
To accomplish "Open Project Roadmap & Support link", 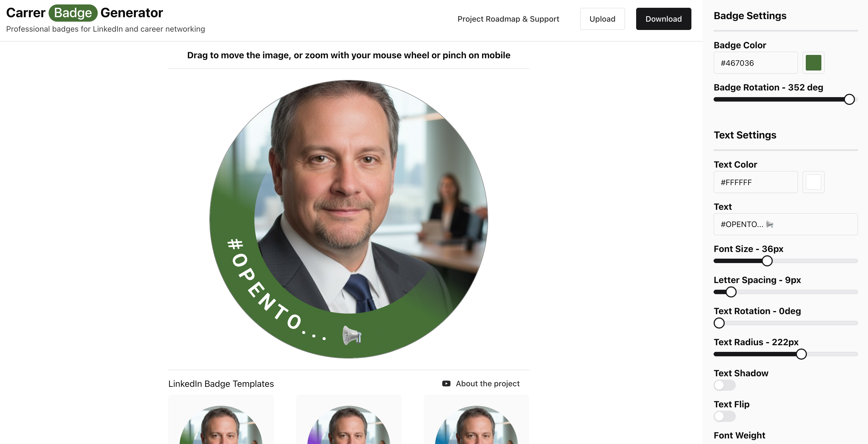I will coord(508,19).
